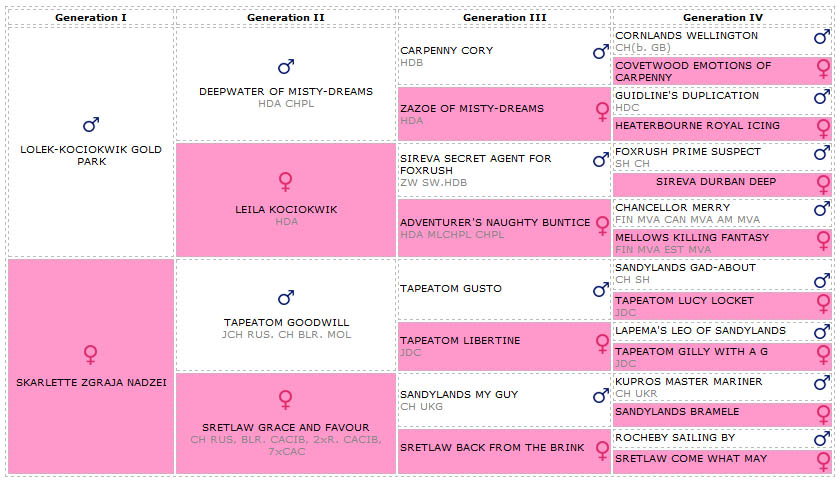839x482 pixels.
Task: Open Tapeatom Libertine dog entry
Action: (x=460, y=341)
